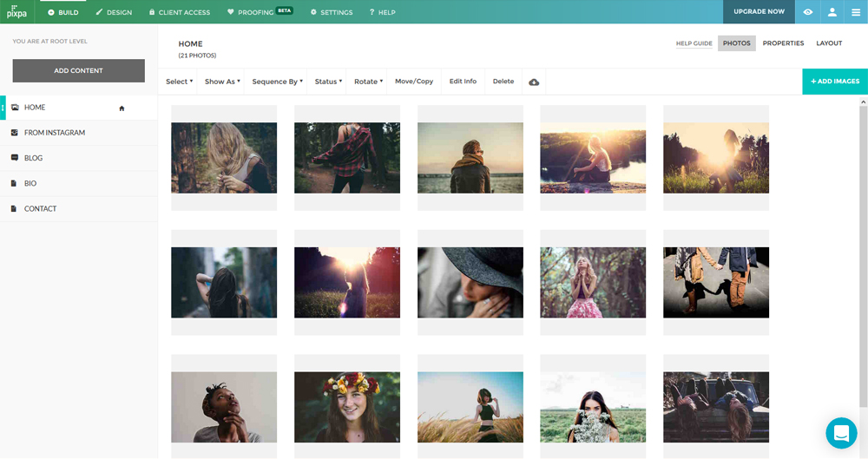Open the live chat bubble
The image size is (868, 459).
click(x=841, y=433)
